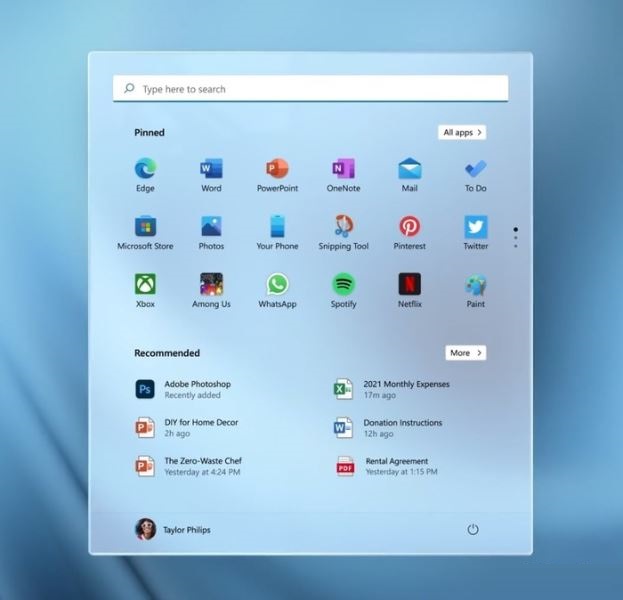Click the Type here to search box
This screenshot has width=623, height=600.
(310, 88)
